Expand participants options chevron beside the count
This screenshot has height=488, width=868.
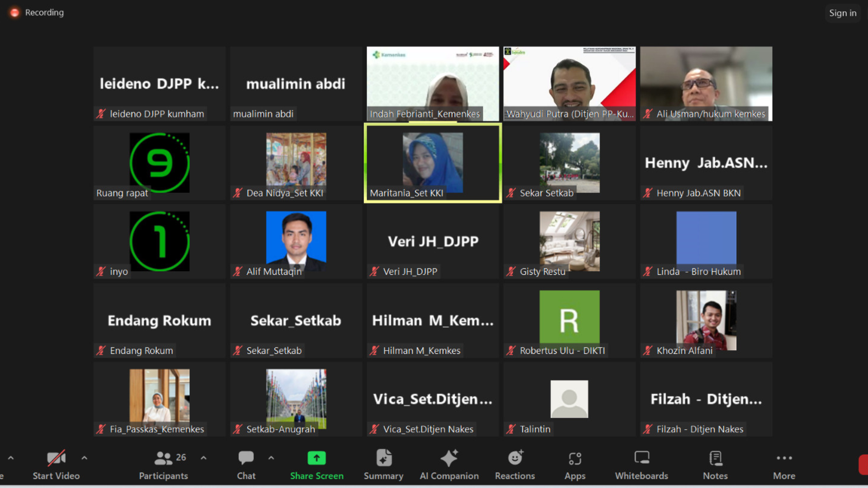tap(203, 458)
